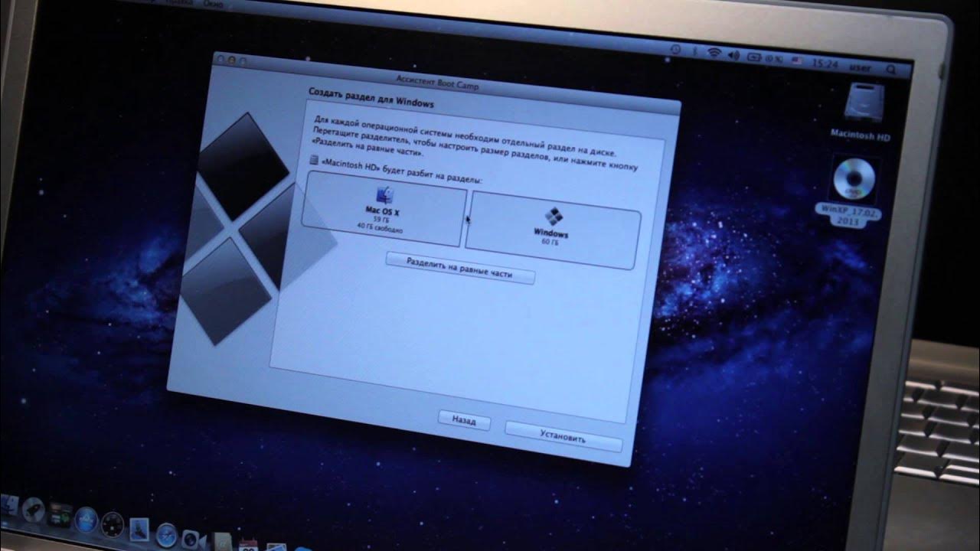
Task: Open Mission Control in the Dock
Action: coord(60,517)
